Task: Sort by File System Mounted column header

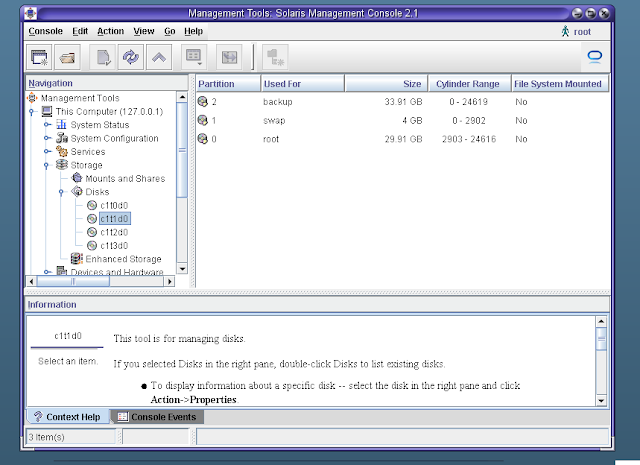Action: click(x=560, y=84)
